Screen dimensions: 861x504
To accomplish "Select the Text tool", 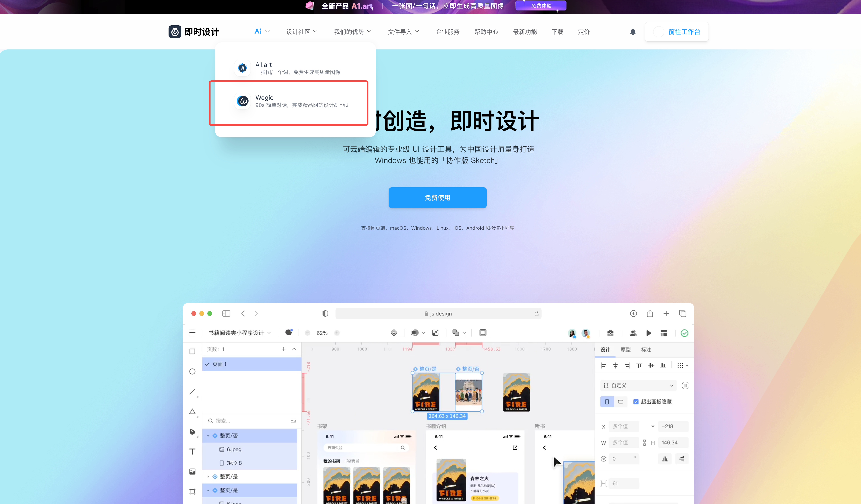I will pyautogui.click(x=192, y=451).
